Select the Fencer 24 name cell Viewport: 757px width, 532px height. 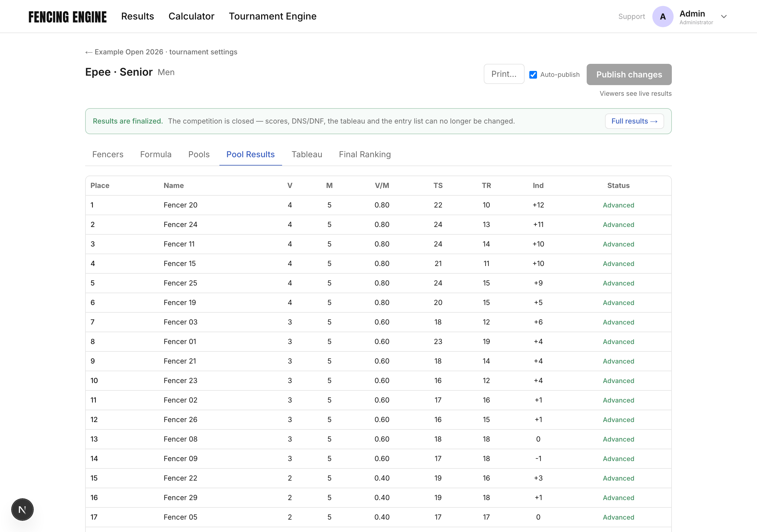click(180, 224)
